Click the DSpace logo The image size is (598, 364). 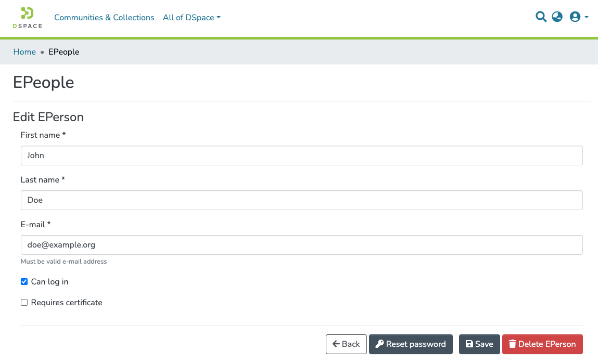(x=27, y=18)
